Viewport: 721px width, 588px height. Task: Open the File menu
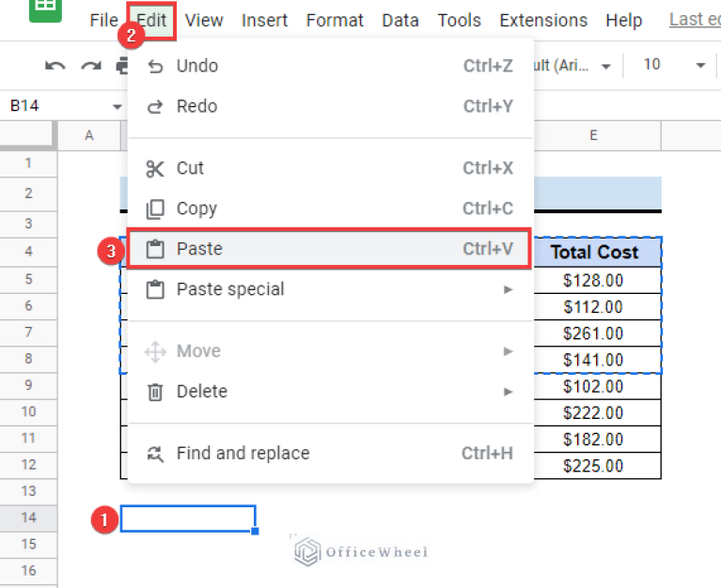click(x=103, y=20)
